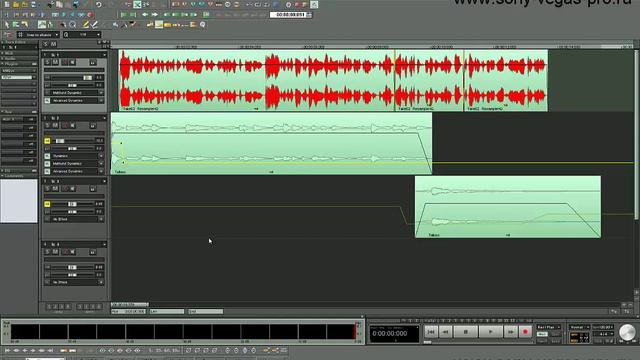Click the lock icon on track 1
Screen dimensions: 640x360
pos(93,62)
